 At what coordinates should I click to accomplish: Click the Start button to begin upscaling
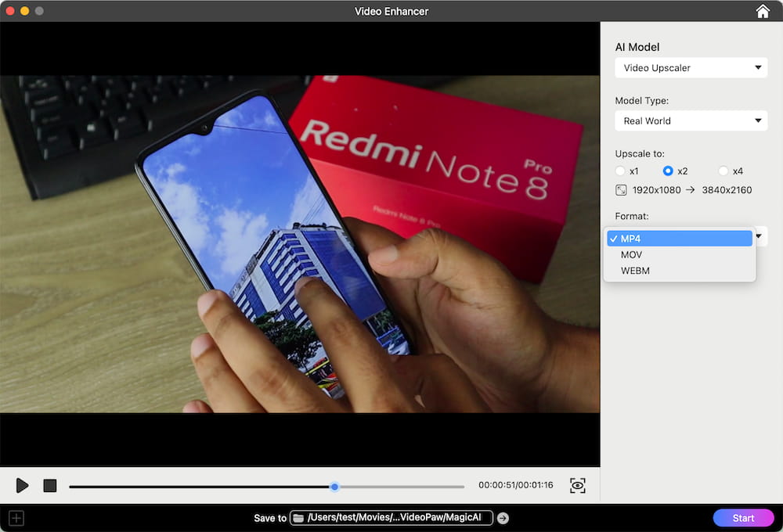coord(742,517)
